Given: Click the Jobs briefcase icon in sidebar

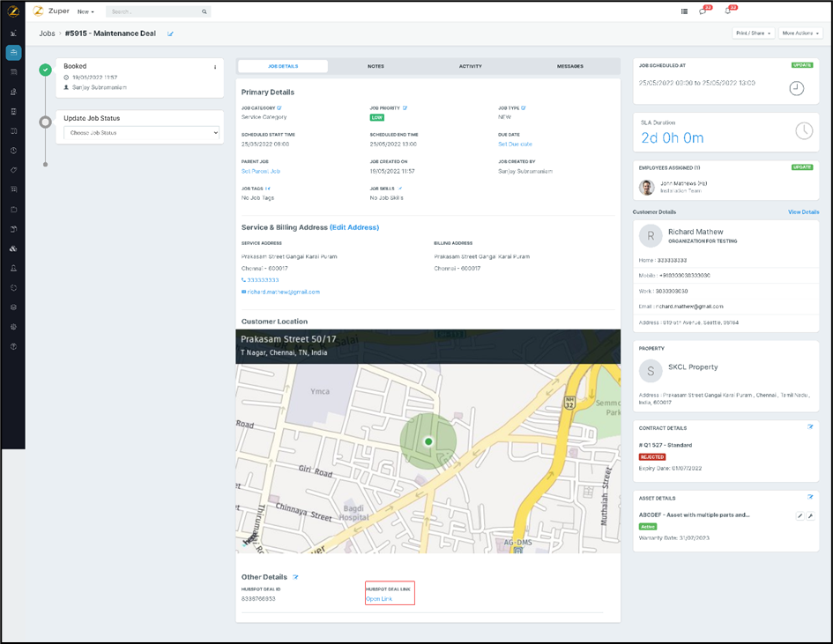Looking at the screenshot, I should [13, 53].
